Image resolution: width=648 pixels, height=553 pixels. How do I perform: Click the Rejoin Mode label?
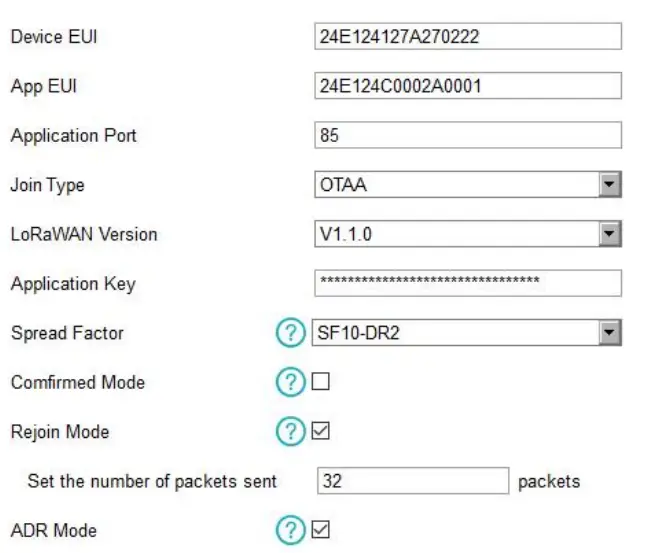(60, 432)
